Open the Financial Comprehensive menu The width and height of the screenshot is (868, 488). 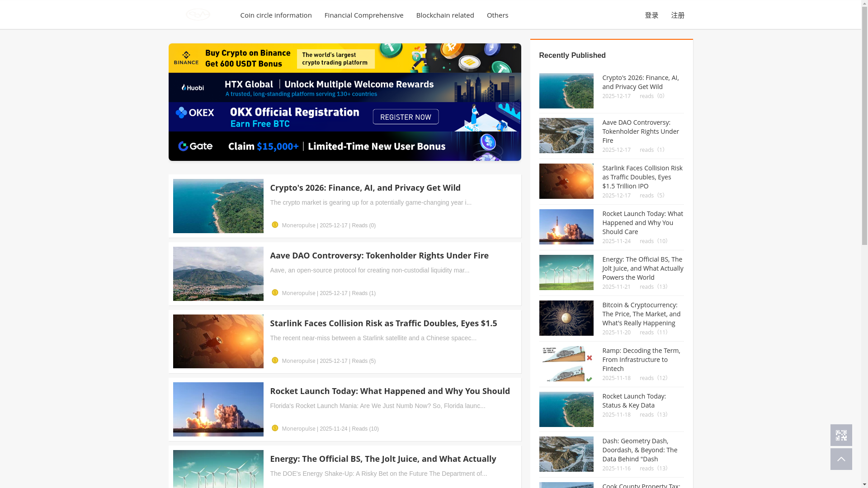coord(364,15)
